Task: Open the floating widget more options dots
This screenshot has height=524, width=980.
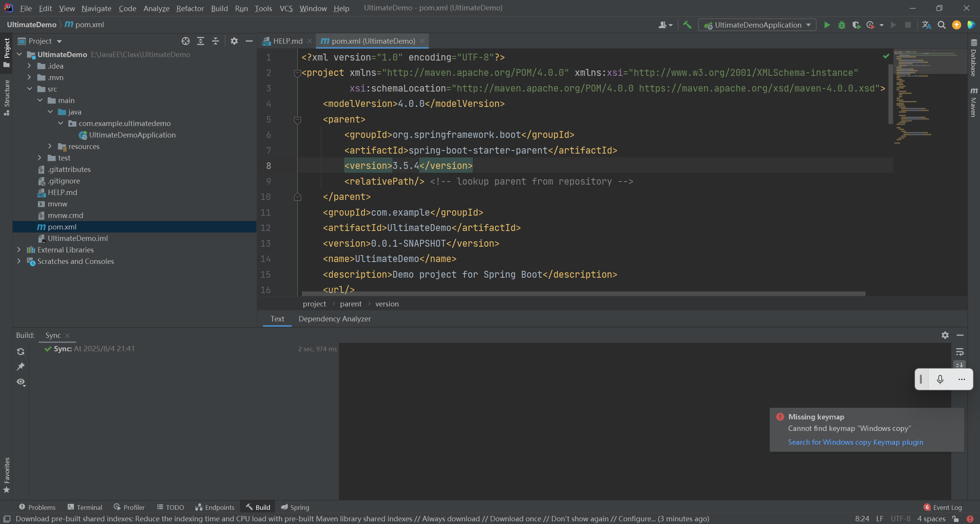Action: pos(962,379)
